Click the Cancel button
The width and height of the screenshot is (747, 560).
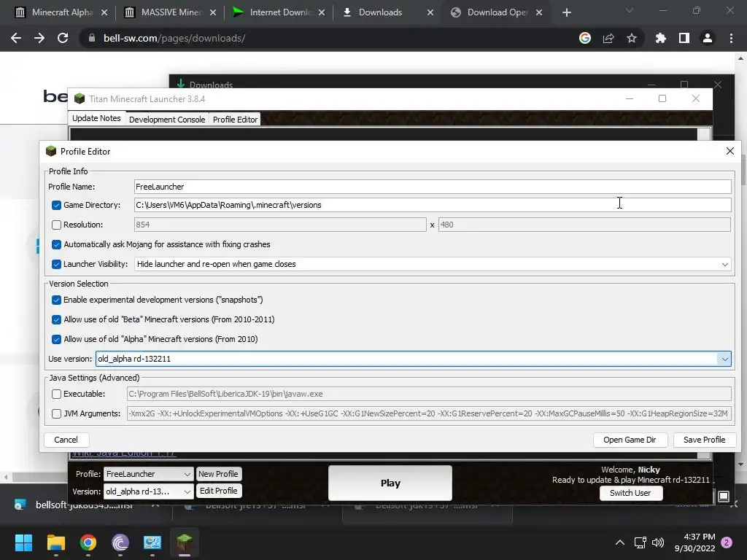pyautogui.click(x=66, y=440)
